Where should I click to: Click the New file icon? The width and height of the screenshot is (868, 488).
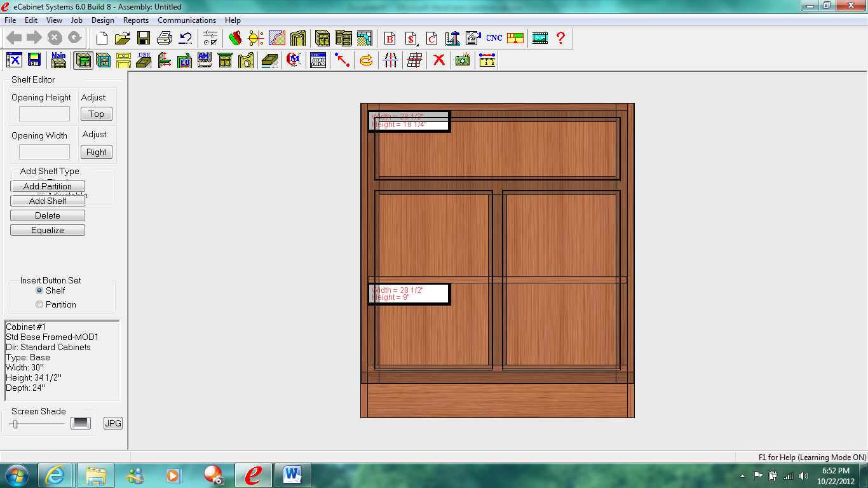click(x=102, y=38)
